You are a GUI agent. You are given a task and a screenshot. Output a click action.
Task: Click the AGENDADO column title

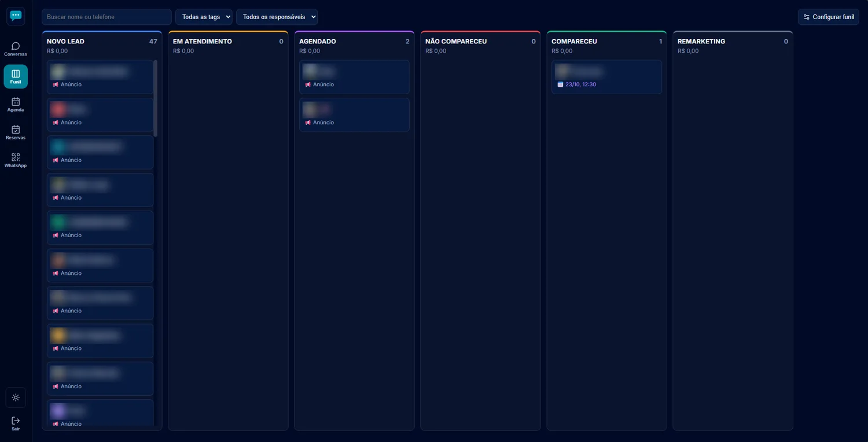pyautogui.click(x=318, y=42)
